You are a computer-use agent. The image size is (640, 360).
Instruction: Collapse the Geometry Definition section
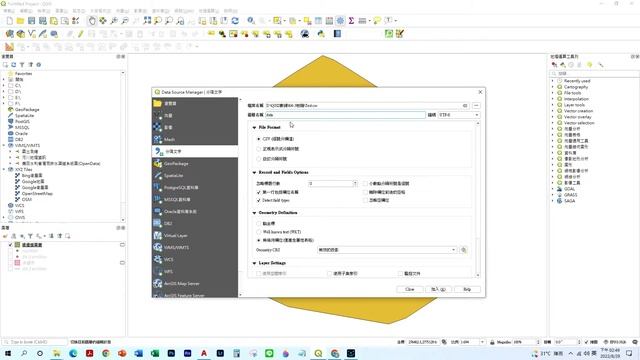tap(254, 213)
